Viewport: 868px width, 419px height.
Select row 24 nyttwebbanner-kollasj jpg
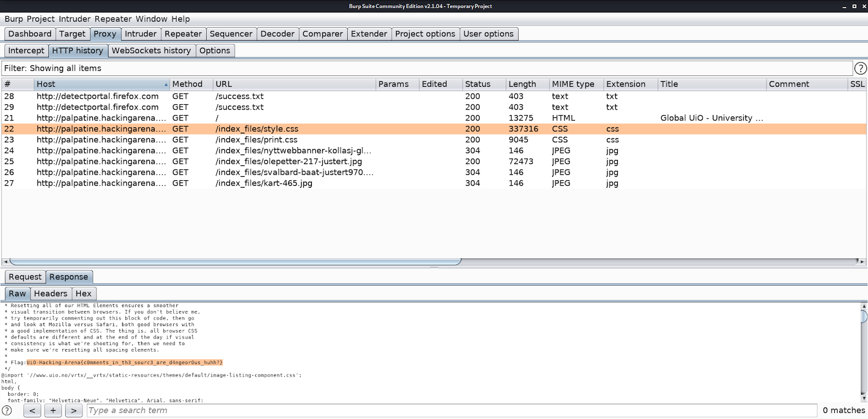tap(434, 150)
